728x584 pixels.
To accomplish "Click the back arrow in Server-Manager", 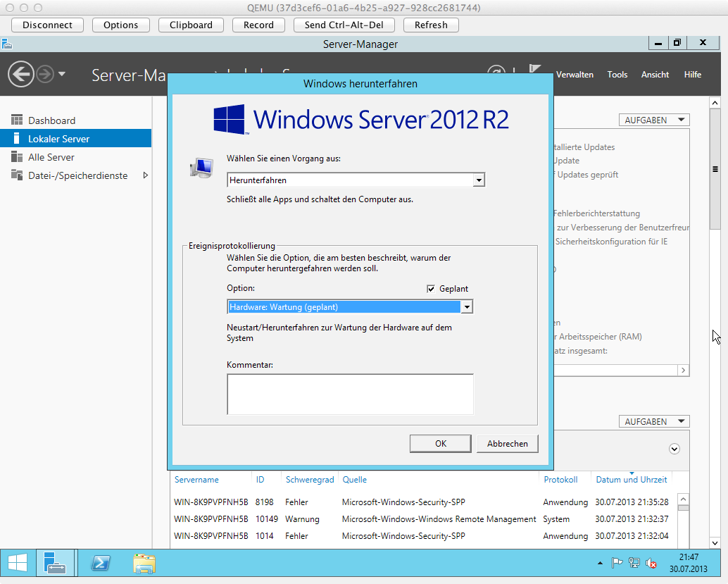I will [x=21, y=75].
